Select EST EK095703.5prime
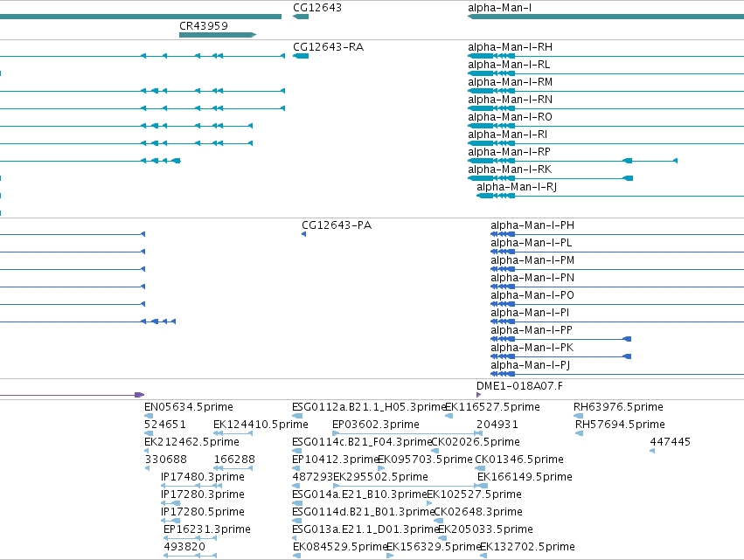 coord(425,460)
